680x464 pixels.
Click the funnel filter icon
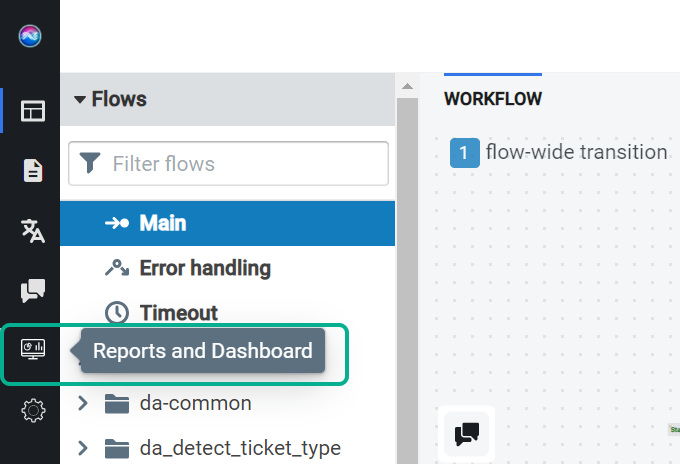90,163
